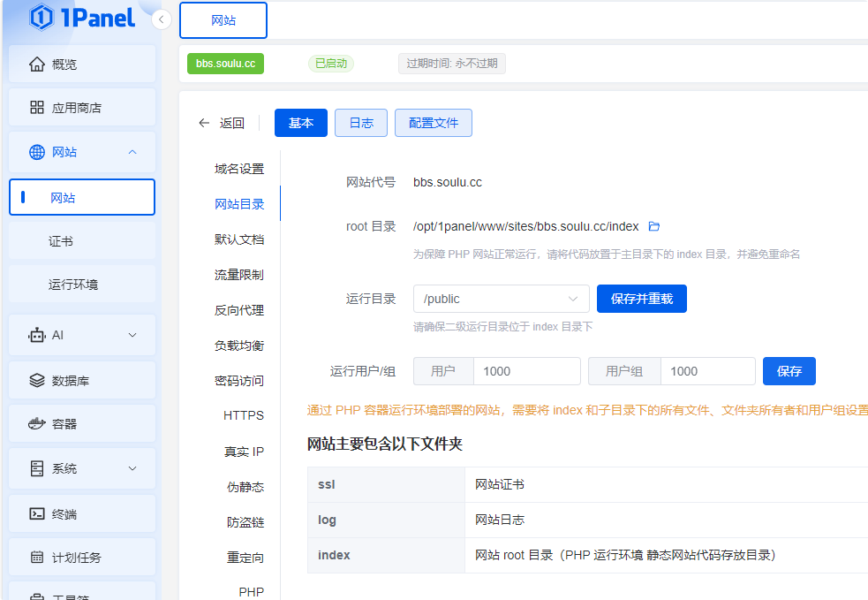Viewport: 868px width, 600px height.
Task: Open the HTTPS settings section
Action: click(244, 415)
